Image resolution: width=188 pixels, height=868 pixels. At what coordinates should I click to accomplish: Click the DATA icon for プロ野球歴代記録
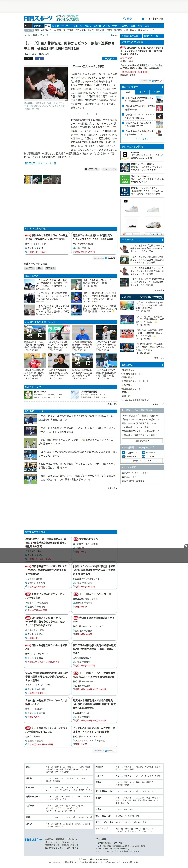pos(75,395)
